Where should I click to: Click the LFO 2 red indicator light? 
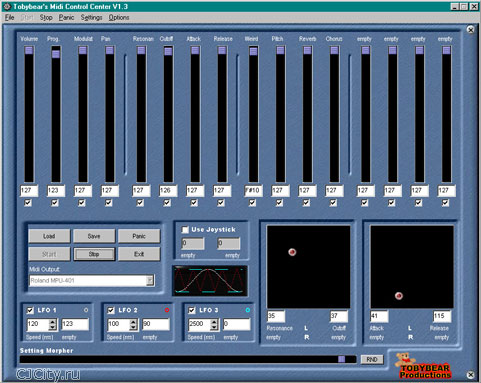(x=167, y=310)
